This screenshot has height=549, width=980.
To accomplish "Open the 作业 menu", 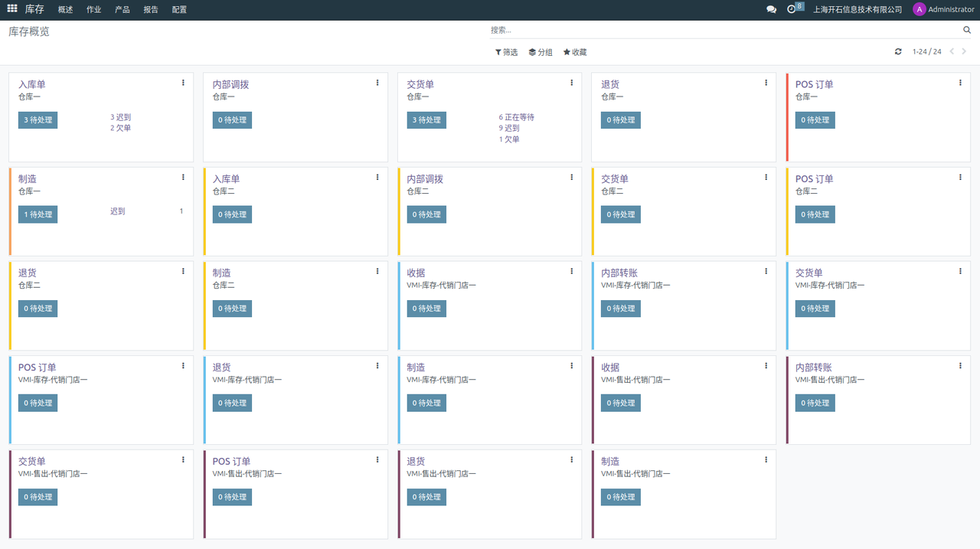I will click(93, 10).
